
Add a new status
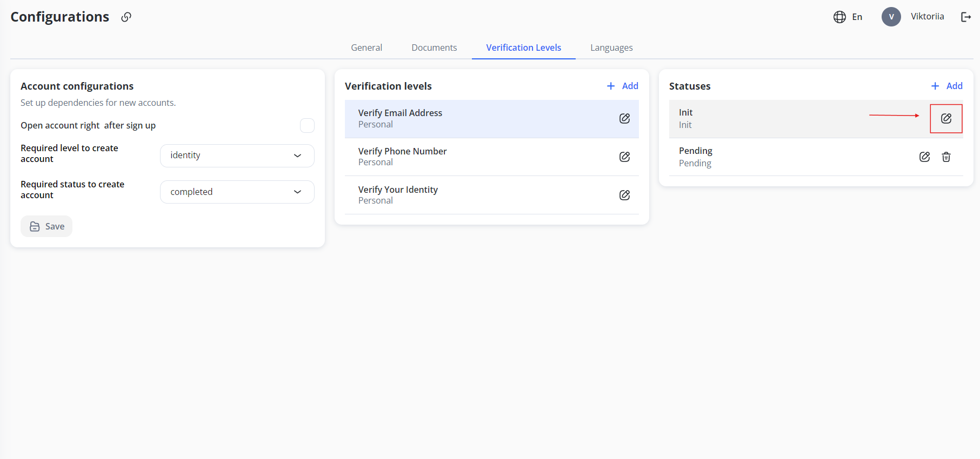pos(946,86)
